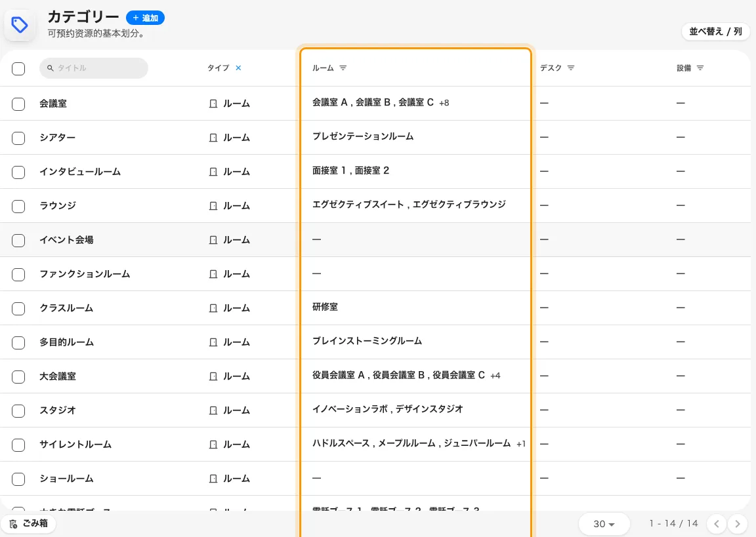Screen dimensions: 756x537
Task: Toggle the select-all checkbox in header
Action: point(18,68)
